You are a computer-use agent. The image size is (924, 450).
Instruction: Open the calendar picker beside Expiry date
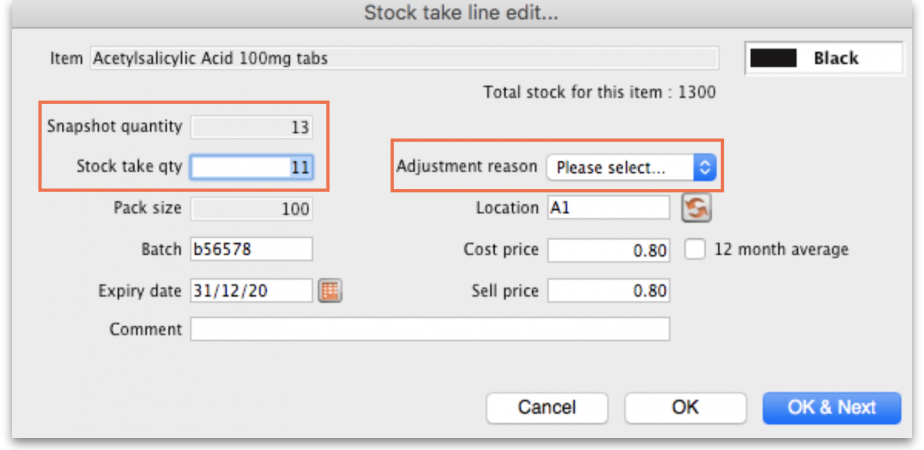(x=330, y=291)
